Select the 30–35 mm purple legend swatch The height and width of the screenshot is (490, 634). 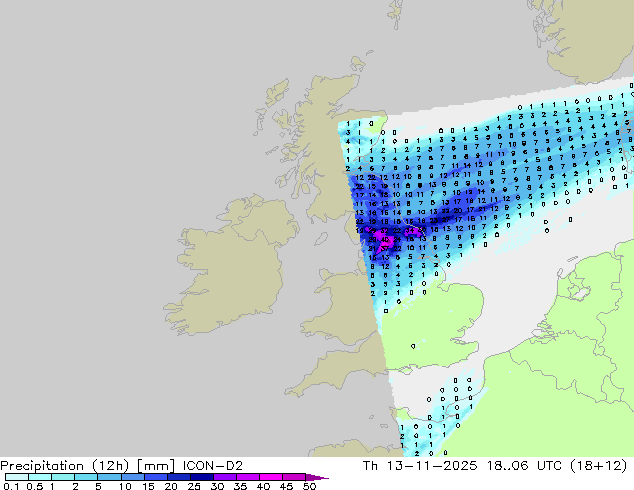click(224, 477)
